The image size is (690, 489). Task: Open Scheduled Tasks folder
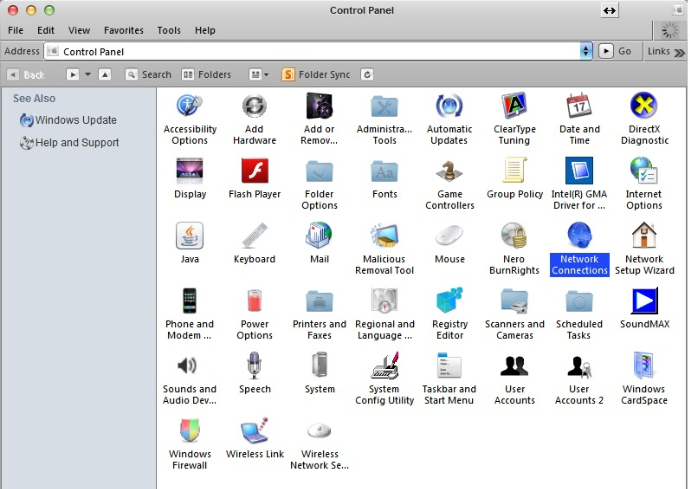pyautogui.click(x=579, y=314)
